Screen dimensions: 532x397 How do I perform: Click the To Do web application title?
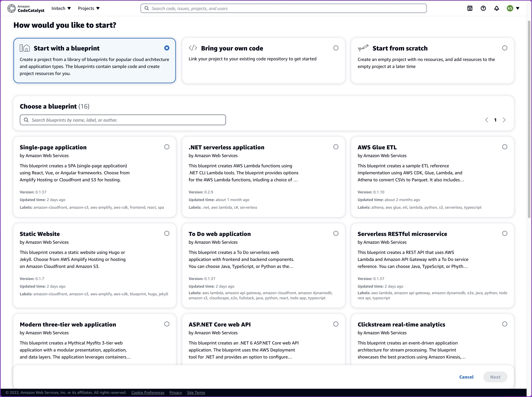(x=220, y=234)
